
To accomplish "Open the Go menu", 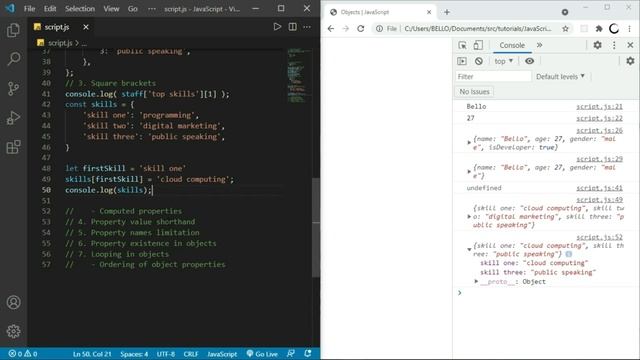I will tap(133, 9).
